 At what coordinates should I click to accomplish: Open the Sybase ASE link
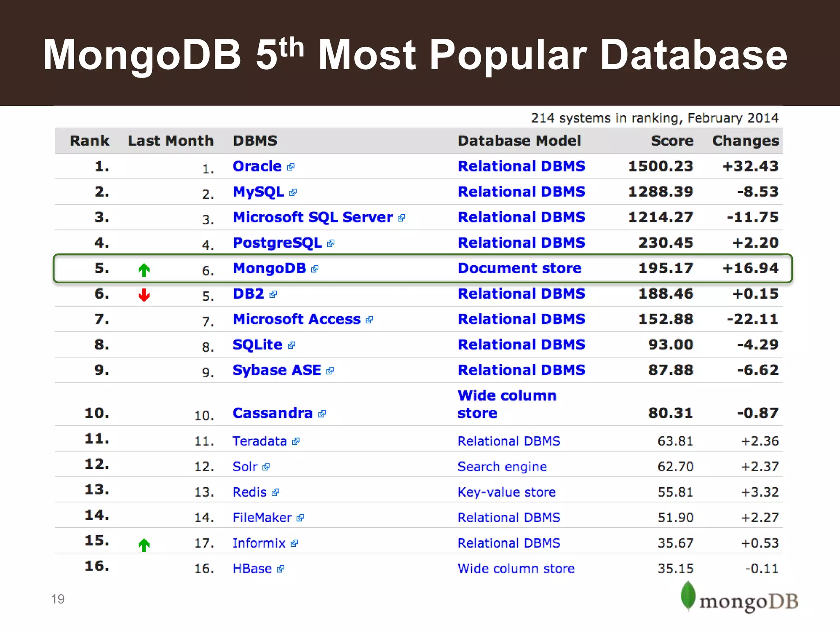point(277,370)
